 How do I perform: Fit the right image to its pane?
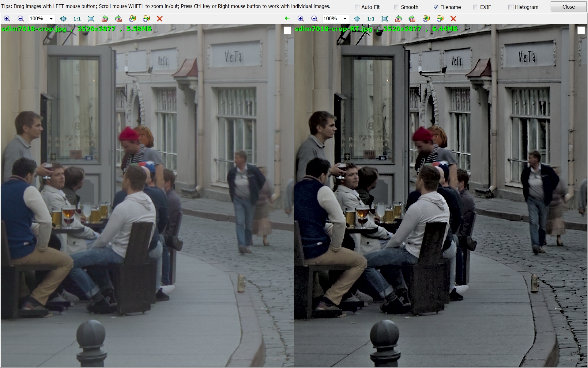(357, 19)
